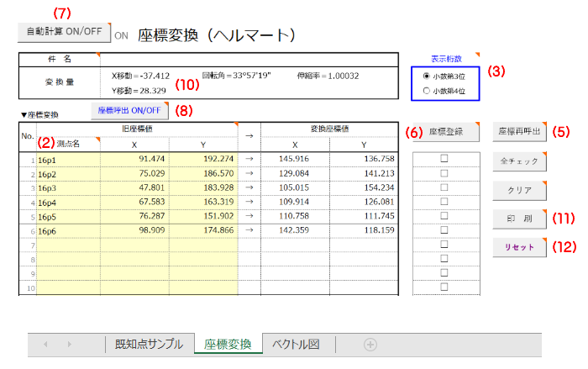This screenshot has width=588, height=369.
Task: Select the 小数第3位 radio button
Action: (x=427, y=76)
